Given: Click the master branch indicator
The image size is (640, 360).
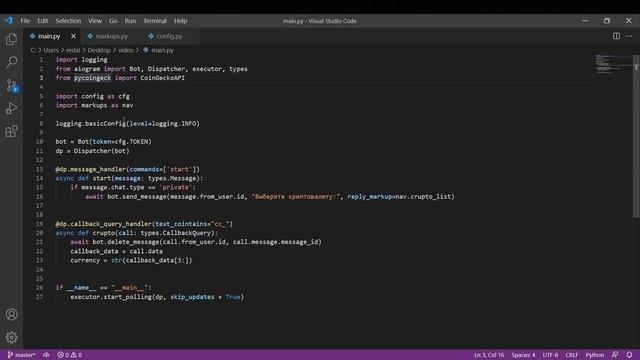Looking at the screenshot, I should (x=21, y=355).
